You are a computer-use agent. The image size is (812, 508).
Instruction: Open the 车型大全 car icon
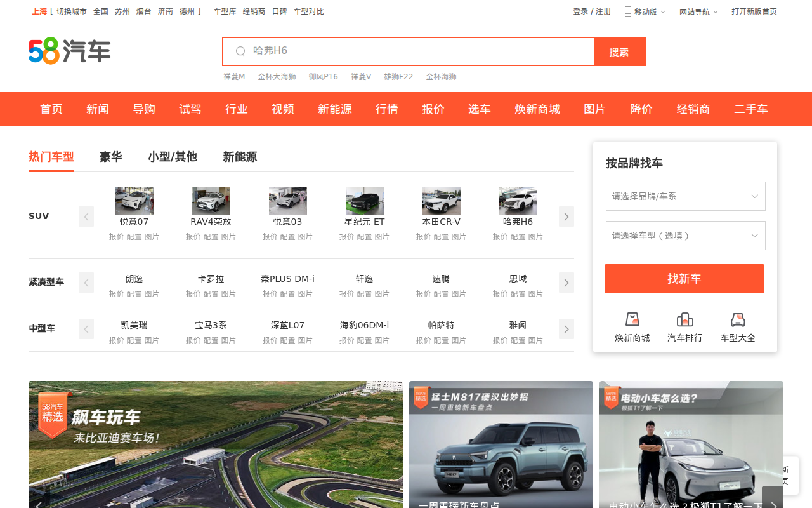click(x=738, y=319)
